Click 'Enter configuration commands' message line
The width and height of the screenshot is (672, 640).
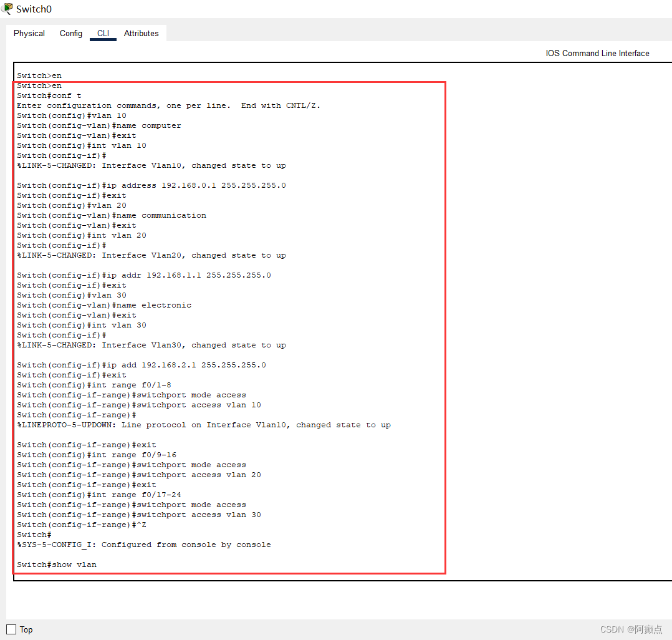pyautogui.click(x=168, y=105)
